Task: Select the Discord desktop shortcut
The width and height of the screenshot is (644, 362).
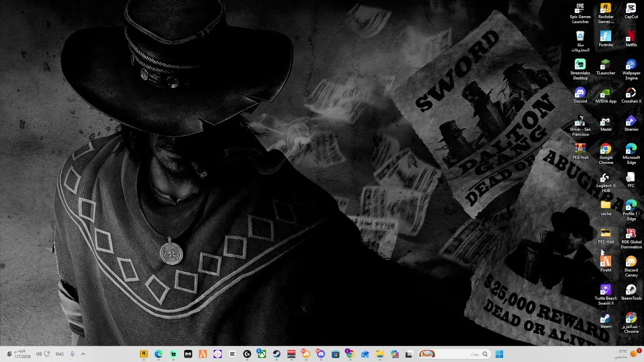Action: tap(580, 96)
